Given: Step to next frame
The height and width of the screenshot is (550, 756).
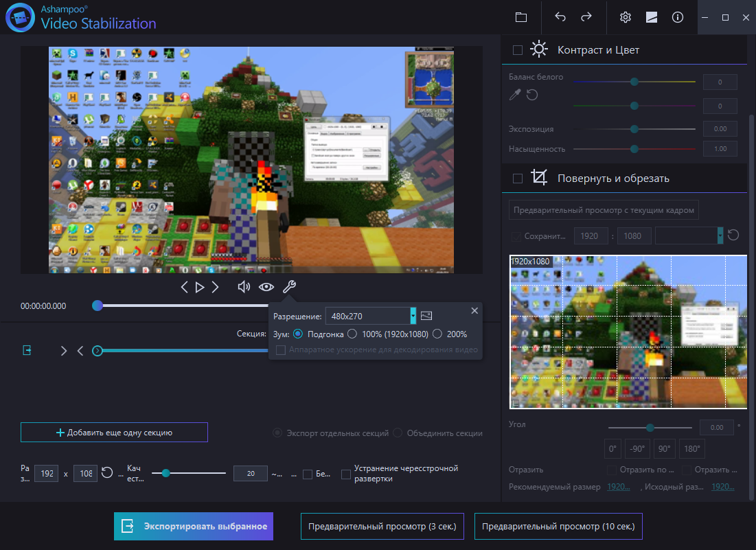Looking at the screenshot, I should point(216,287).
